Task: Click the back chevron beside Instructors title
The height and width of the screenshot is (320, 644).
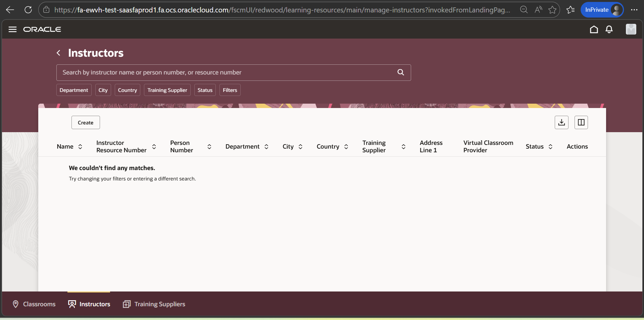Action: click(x=58, y=53)
